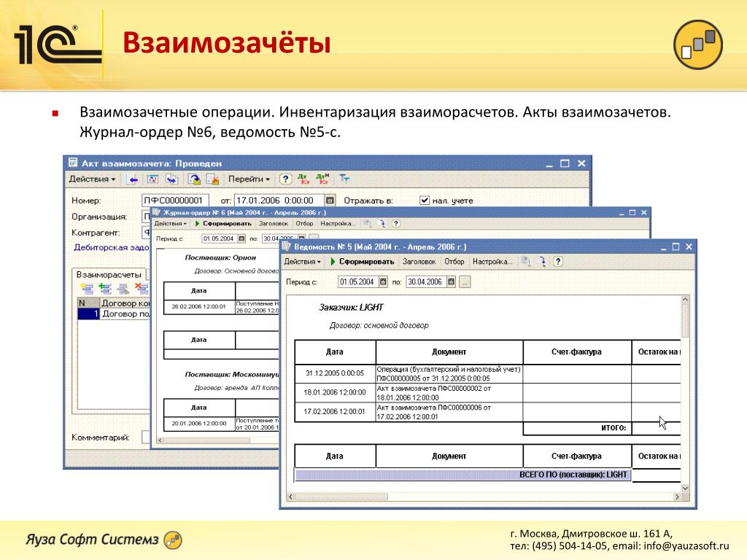The height and width of the screenshot is (560, 747).
Task: Click restore settings arrow icon in Ведомость № 5
Action: coord(541,262)
